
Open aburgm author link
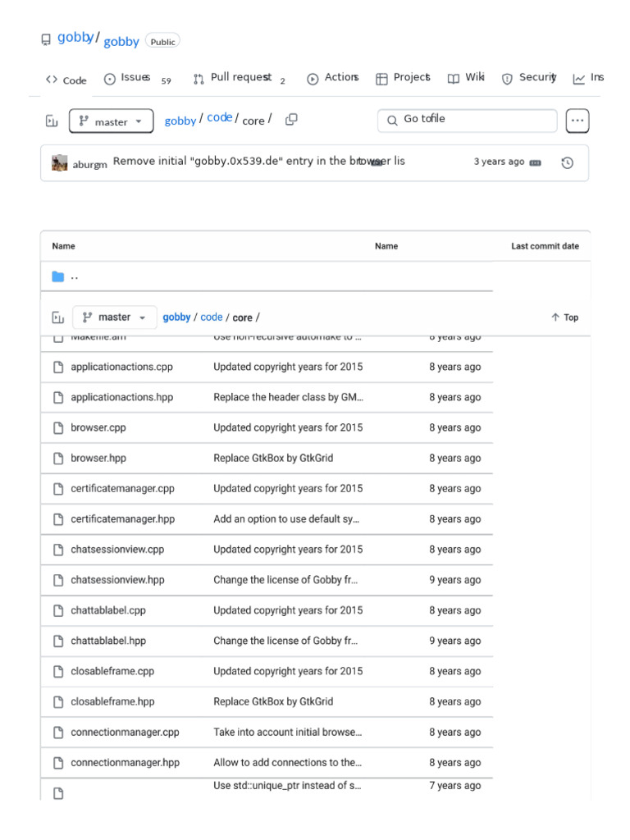click(89, 164)
